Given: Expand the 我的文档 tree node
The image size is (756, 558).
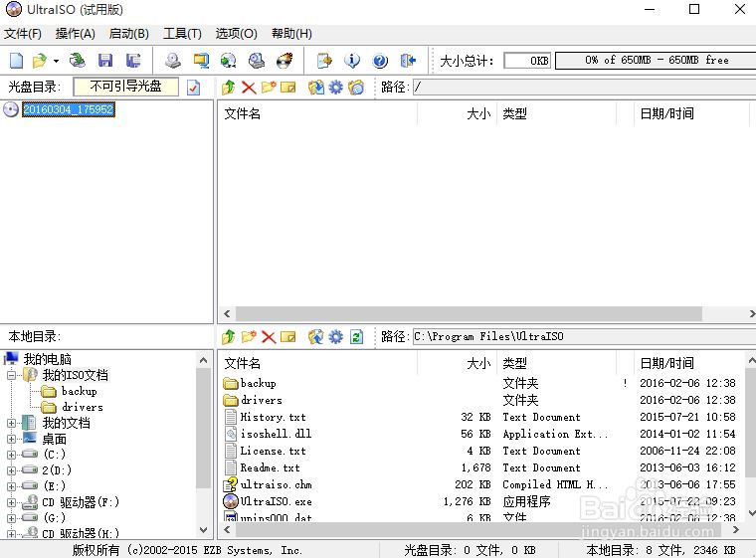Looking at the screenshot, I should coord(11,423).
